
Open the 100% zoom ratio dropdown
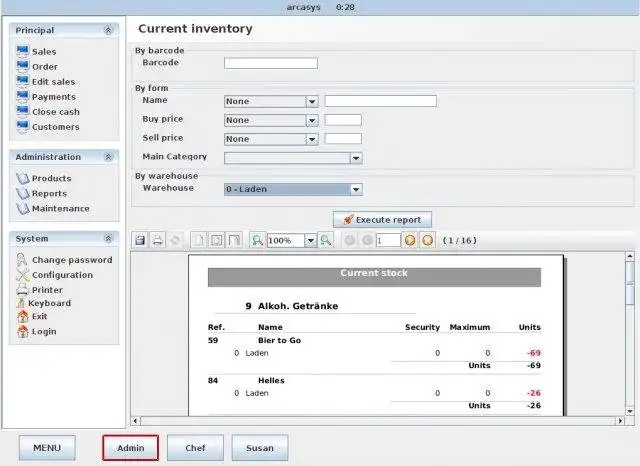coord(311,240)
